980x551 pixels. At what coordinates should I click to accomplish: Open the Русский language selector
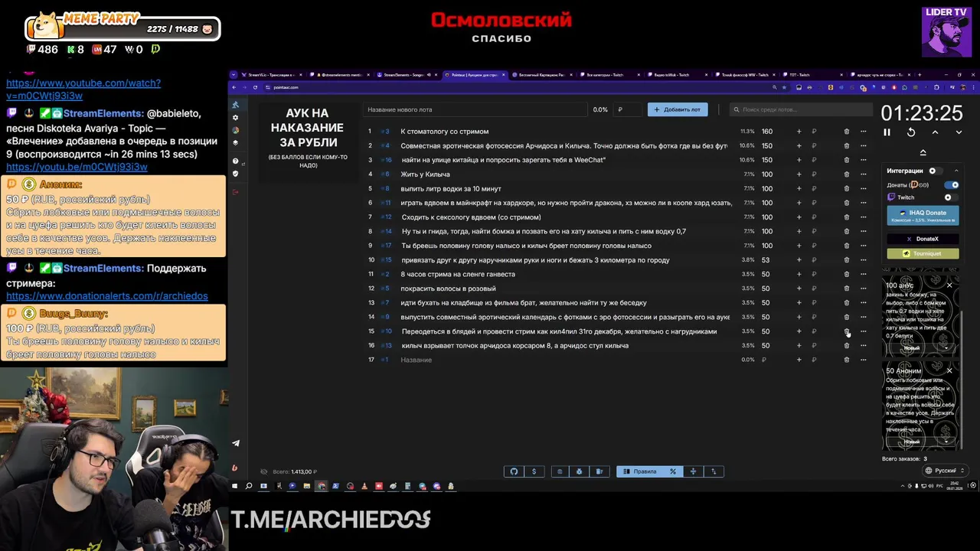pos(945,471)
